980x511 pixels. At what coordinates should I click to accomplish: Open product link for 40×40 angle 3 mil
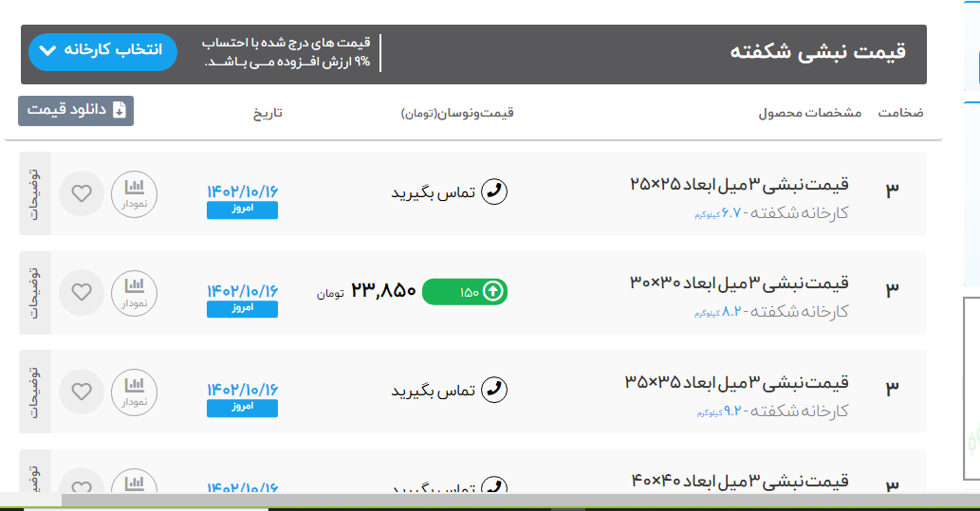[x=739, y=480]
